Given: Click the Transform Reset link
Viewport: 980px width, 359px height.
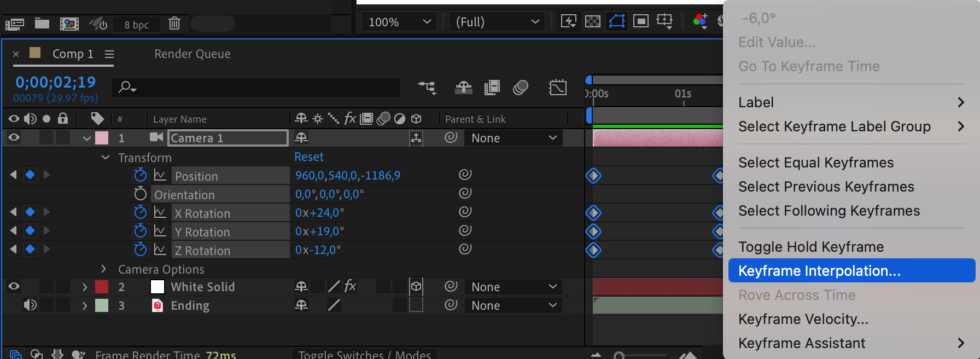Looking at the screenshot, I should (x=309, y=157).
